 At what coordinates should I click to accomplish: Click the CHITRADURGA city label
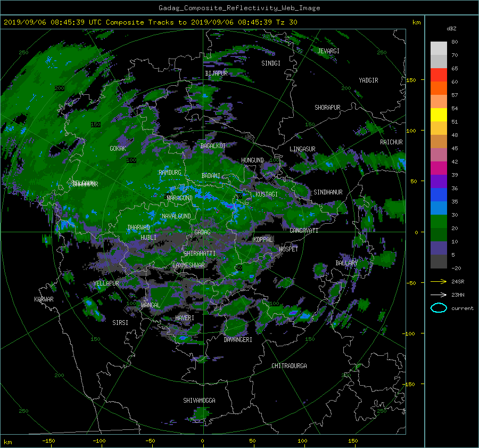pos(290,366)
